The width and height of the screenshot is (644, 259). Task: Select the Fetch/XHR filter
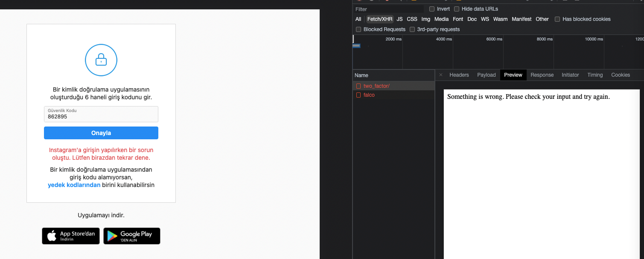click(380, 19)
